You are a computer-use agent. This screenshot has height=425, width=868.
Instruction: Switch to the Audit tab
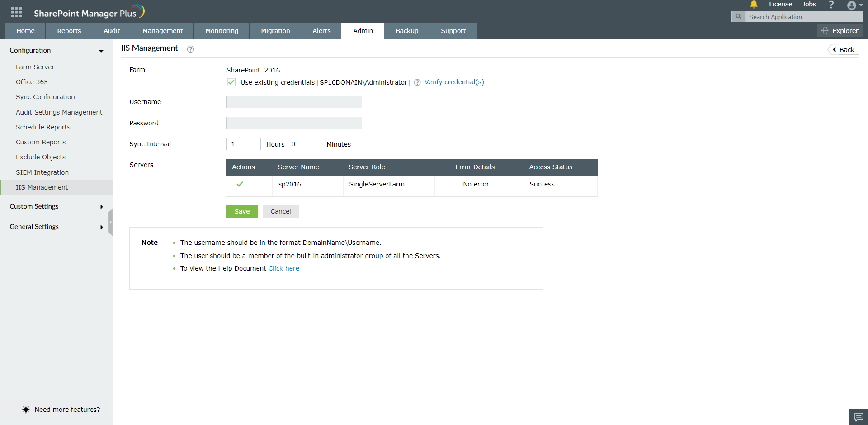pyautogui.click(x=112, y=31)
